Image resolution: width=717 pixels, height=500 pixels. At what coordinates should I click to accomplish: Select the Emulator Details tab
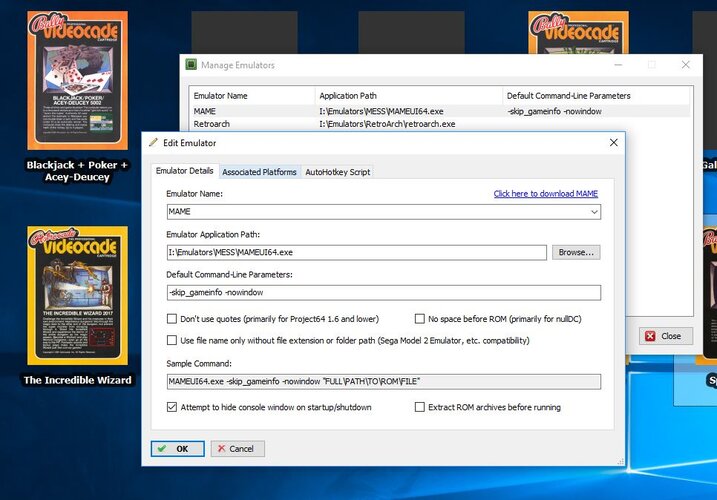click(x=185, y=171)
